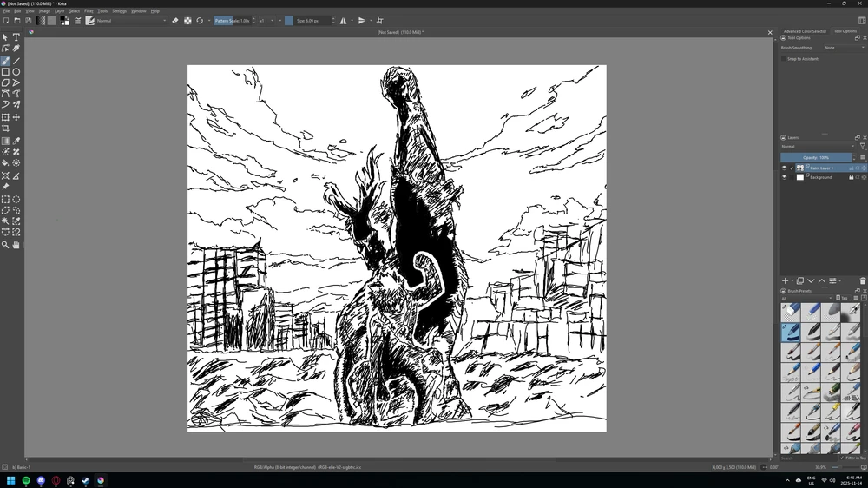Toggle horizontal mirror tool
868x488 pixels.
point(343,21)
